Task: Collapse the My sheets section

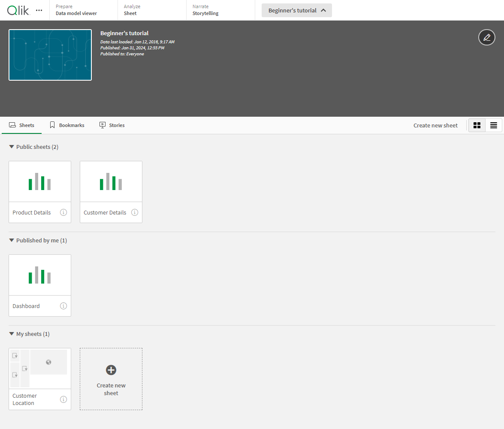Action: pyautogui.click(x=12, y=334)
